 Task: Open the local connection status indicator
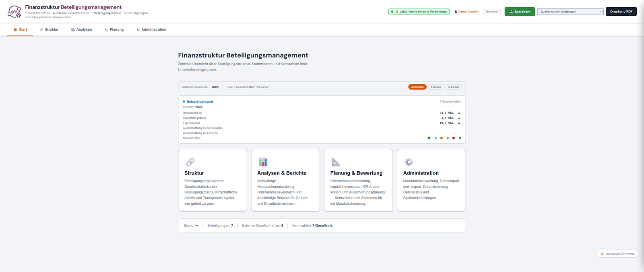coord(419,12)
